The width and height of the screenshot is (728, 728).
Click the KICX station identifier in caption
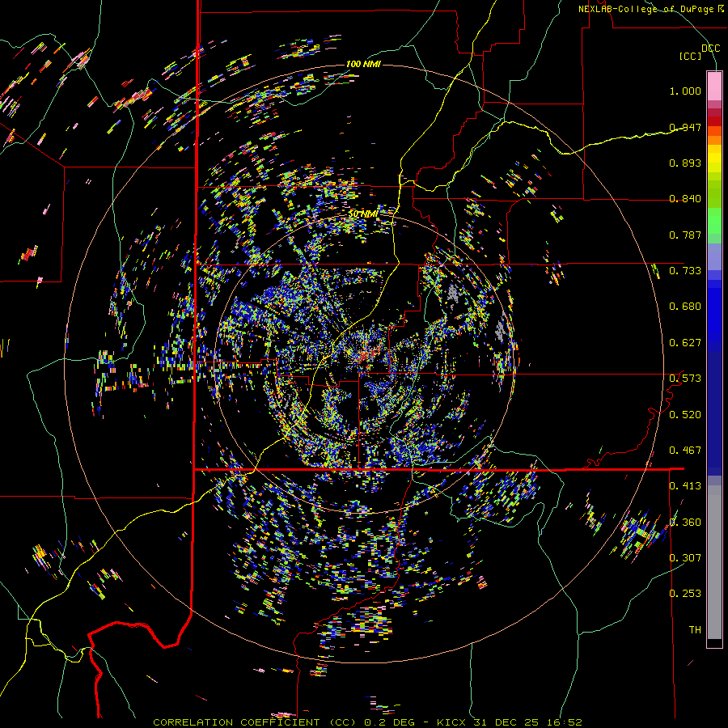pos(453,722)
